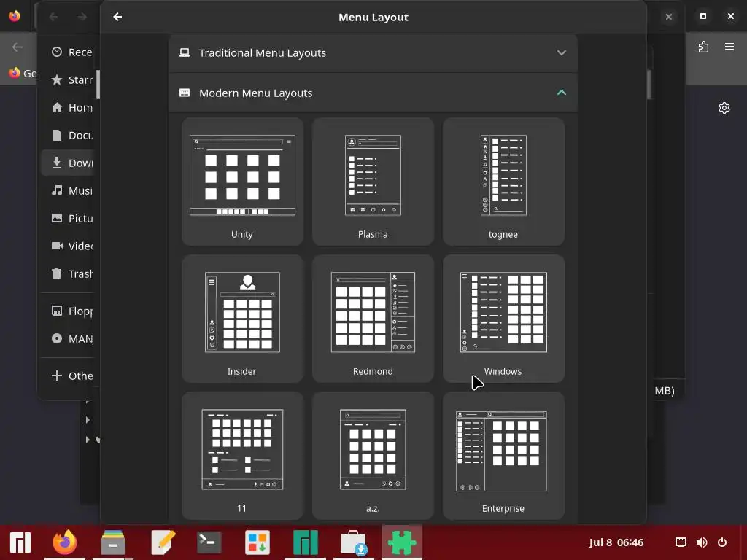747x560 pixels.
Task: Select the Plasma menu layout
Action: point(373,182)
